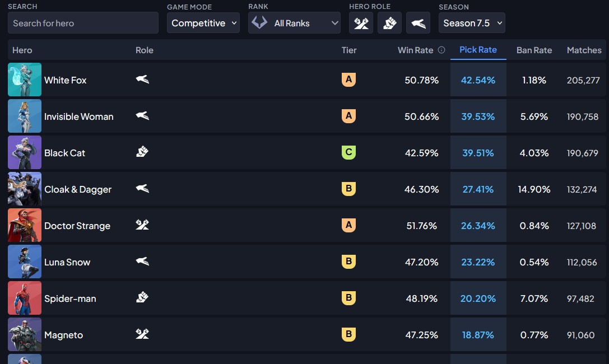This screenshot has height=364, width=609.
Task: Open Invisible Woman hero portrait
Action: pyautogui.click(x=25, y=116)
